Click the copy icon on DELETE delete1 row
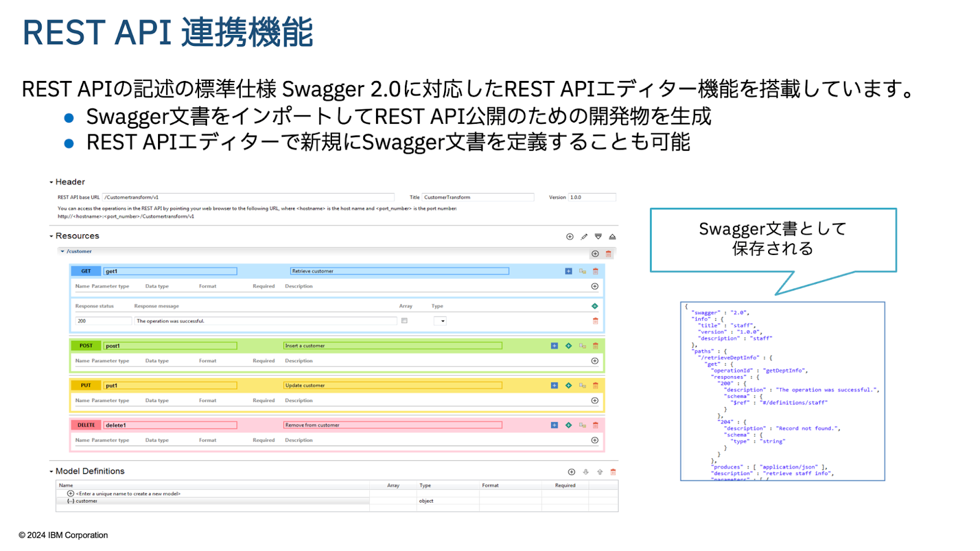 (x=582, y=425)
